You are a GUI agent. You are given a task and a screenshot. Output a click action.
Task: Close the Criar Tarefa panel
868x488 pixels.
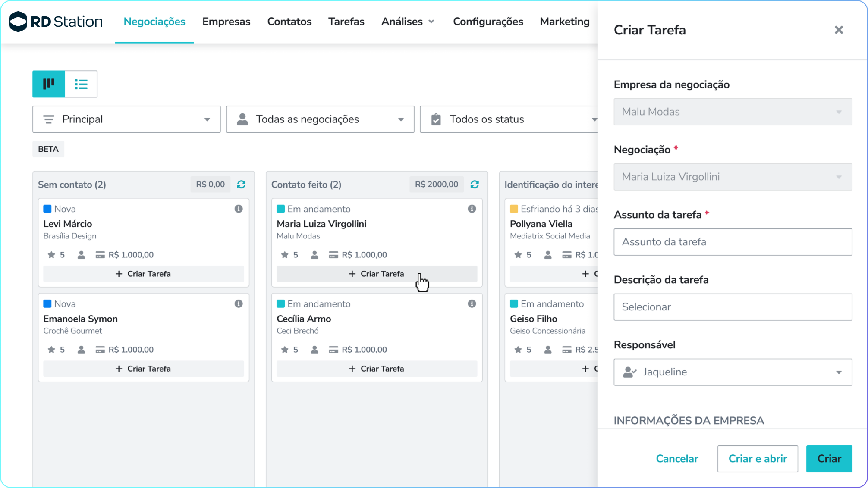tap(839, 30)
